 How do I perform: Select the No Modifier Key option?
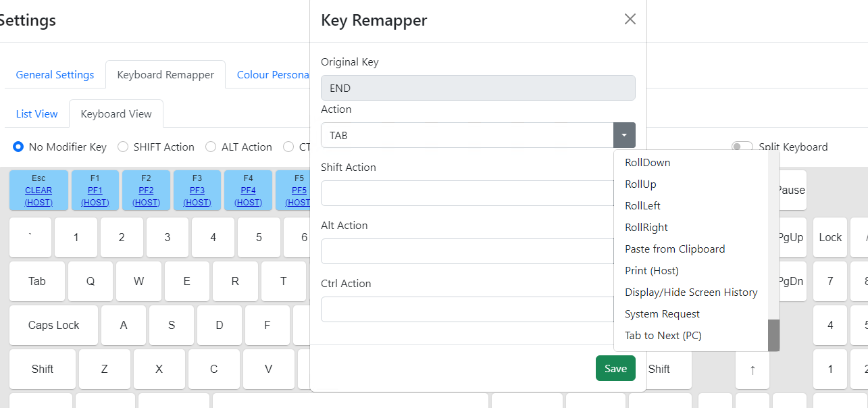pos(18,147)
